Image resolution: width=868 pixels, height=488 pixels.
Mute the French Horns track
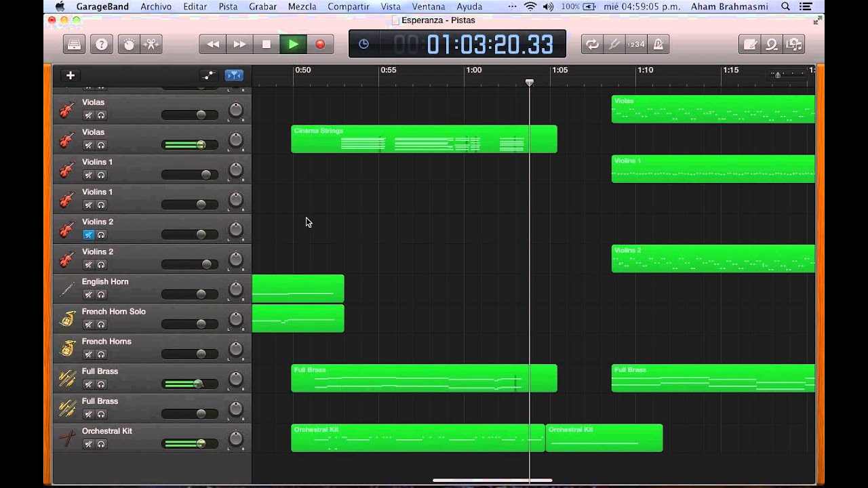(88, 354)
